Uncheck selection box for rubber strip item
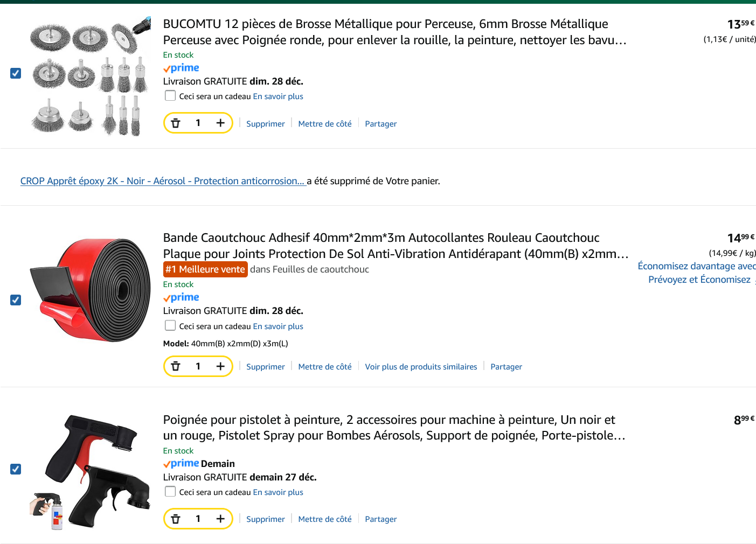Screen dimensions: 756x544 16,300
